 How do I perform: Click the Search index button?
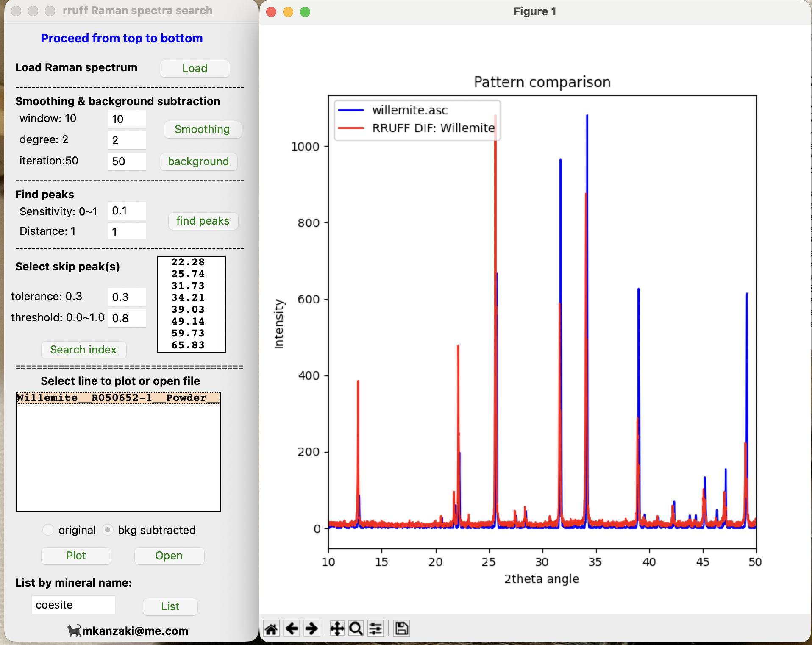[83, 350]
